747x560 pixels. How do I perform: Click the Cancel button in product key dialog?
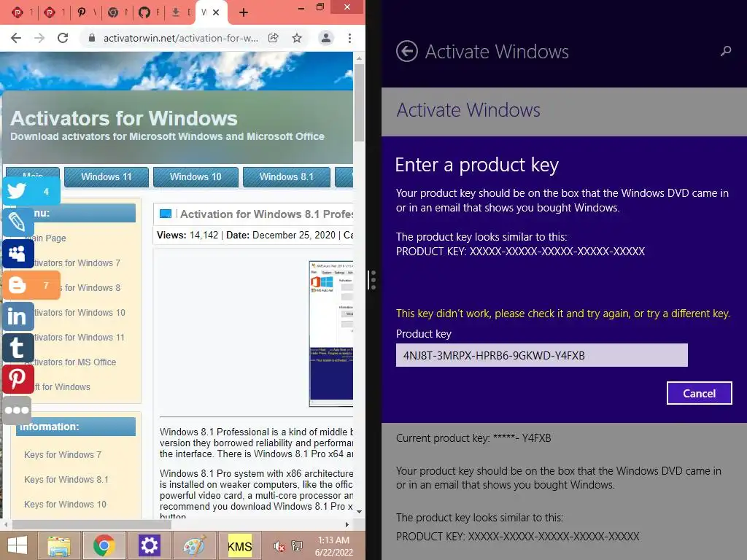(699, 393)
